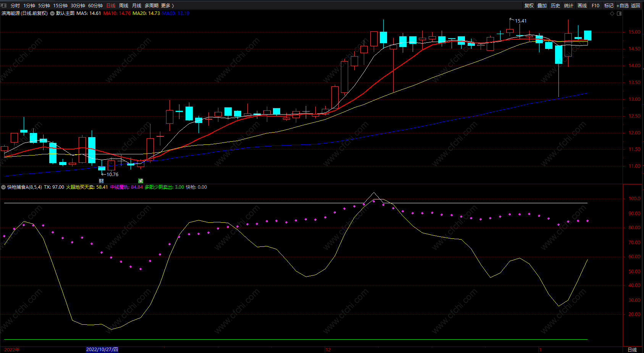The image size is (644, 353).
Task: Click the 20.00 indicator axis label
Action: [x=634, y=314]
